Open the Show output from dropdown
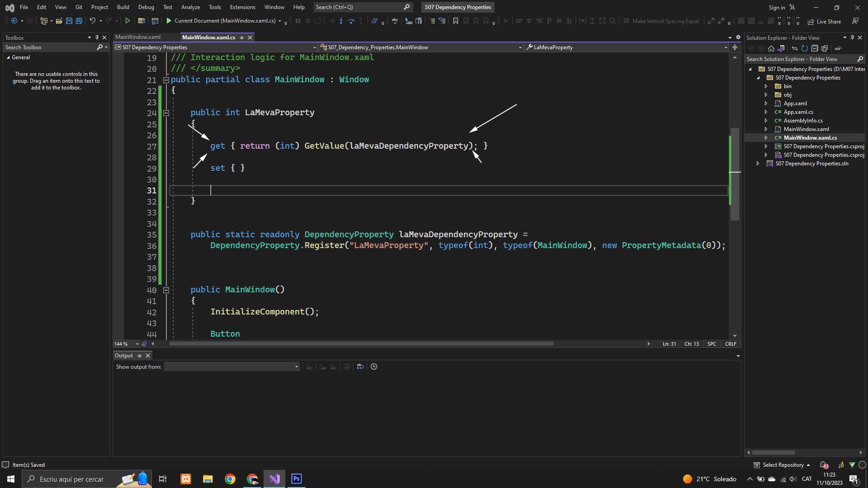This screenshot has height=488, width=868. pyautogui.click(x=231, y=366)
